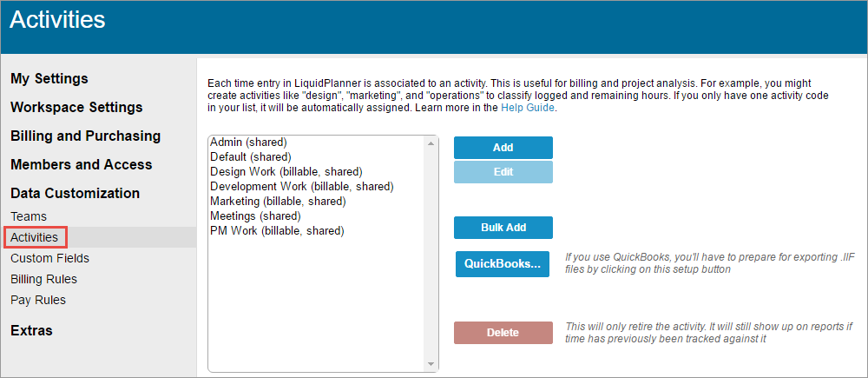Open Members and Access section
This screenshot has height=378, width=868.
[x=81, y=164]
